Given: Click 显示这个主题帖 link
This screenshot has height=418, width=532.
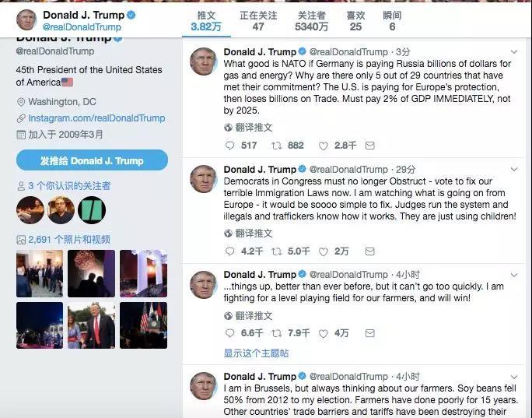Looking at the screenshot, I should tap(256, 353).
